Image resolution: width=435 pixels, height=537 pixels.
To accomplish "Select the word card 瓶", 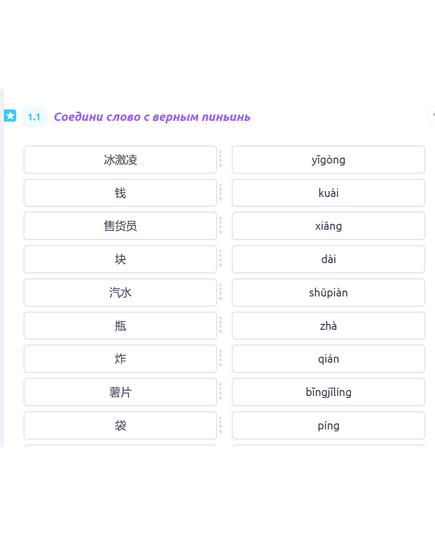I will 120,326.
